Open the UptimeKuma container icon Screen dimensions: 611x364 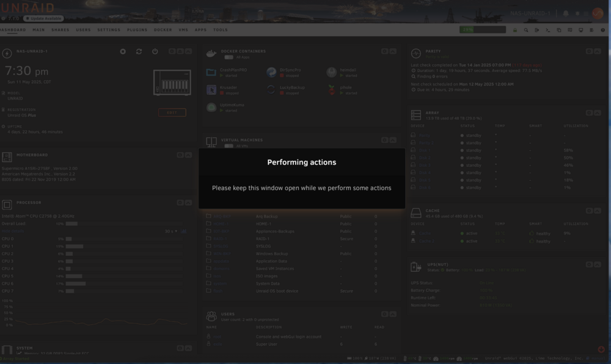(211, 107)
